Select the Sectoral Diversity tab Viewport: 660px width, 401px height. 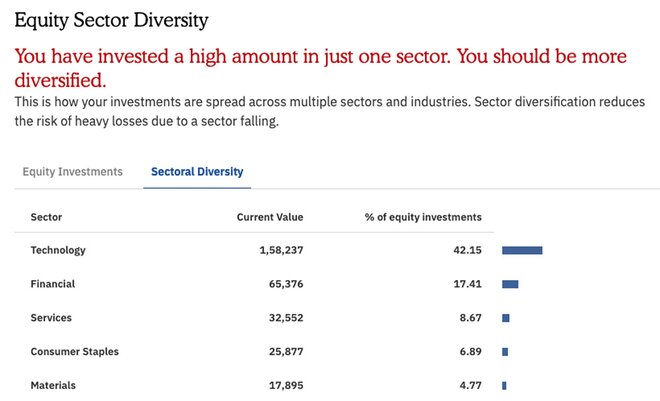tap(197, 171)
